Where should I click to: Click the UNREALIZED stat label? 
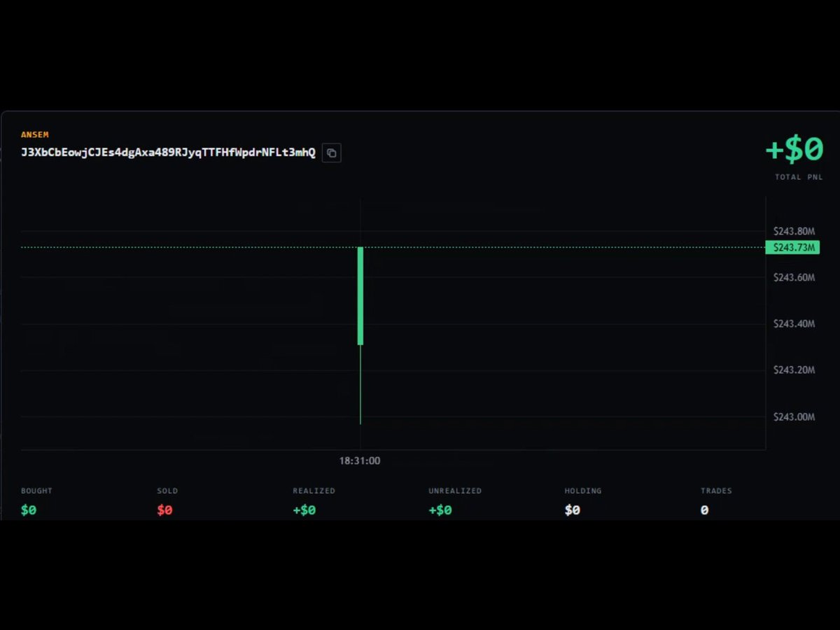pyautogui.click(x=455, y=491)
